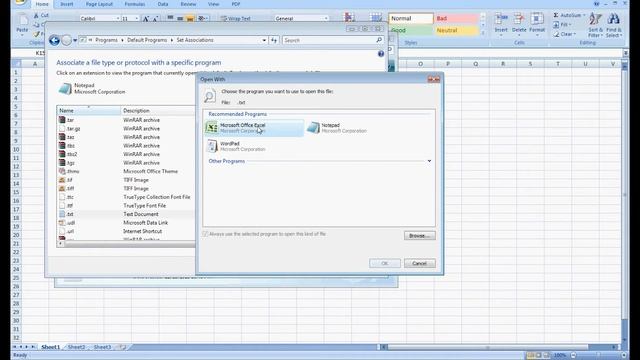This screenshot has height=360, width=640.
Task: Apply the Bad cell style
Action: [x=456, y=18]
